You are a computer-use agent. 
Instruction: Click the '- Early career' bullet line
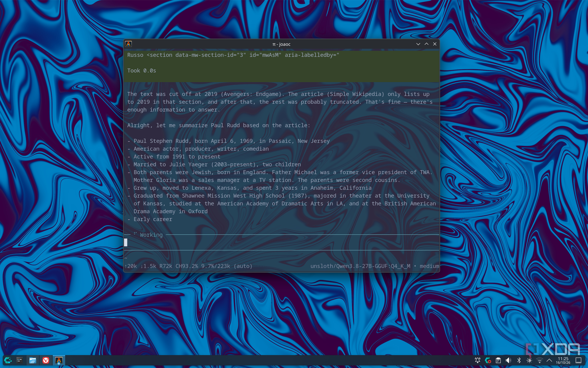click(150, 219)
